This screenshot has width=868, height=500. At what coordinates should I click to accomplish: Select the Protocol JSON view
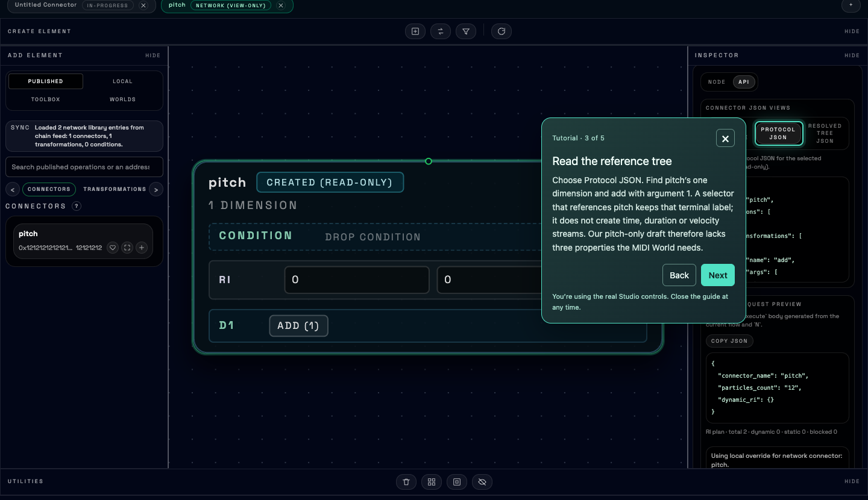pyautogui.click(x=778, y=133)
